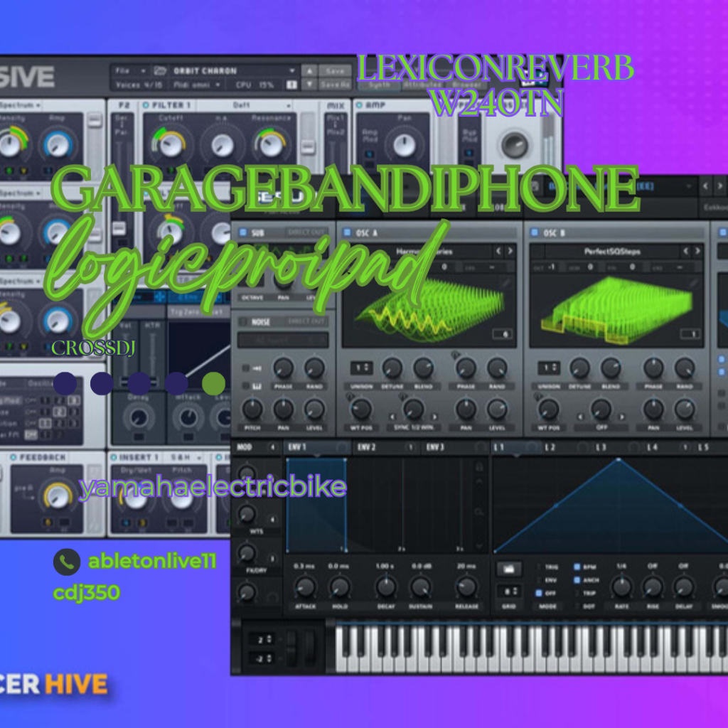This screenshot has height=728, width=728.
Task: Go to next preset with Massive's down arrow
Action: pos(309,85)
